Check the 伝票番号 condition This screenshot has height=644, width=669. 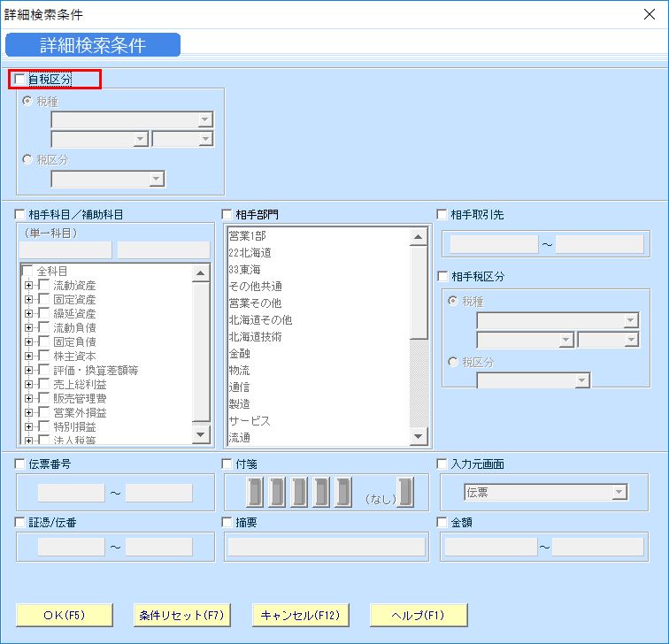19,464
